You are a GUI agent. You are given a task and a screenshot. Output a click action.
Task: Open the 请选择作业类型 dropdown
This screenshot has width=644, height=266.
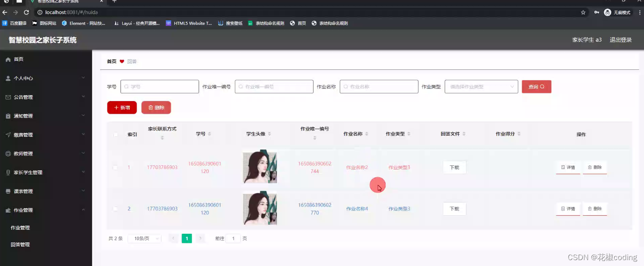481,86
